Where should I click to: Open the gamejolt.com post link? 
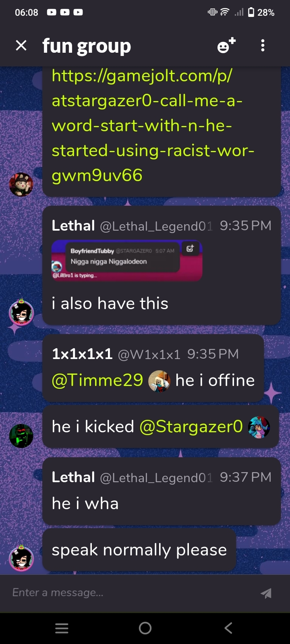pyautogui.click(x=153, y=125)
